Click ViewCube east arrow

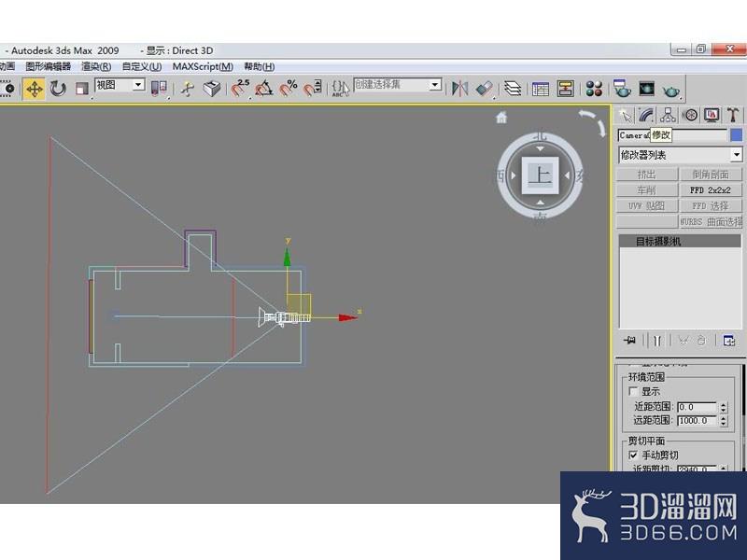click(x=567, y=175)
